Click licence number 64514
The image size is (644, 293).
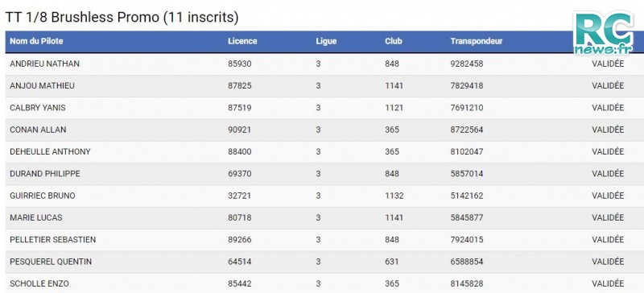pos(239,262)
